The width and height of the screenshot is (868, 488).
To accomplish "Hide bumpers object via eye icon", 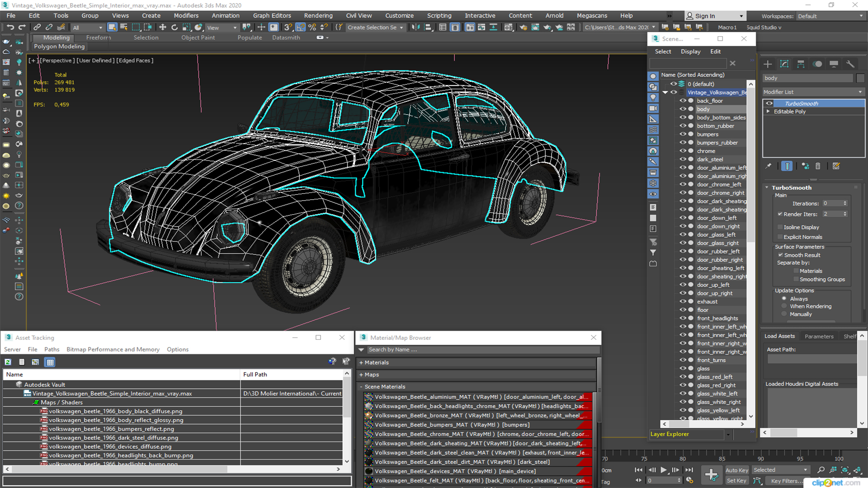I will point(683,134).
